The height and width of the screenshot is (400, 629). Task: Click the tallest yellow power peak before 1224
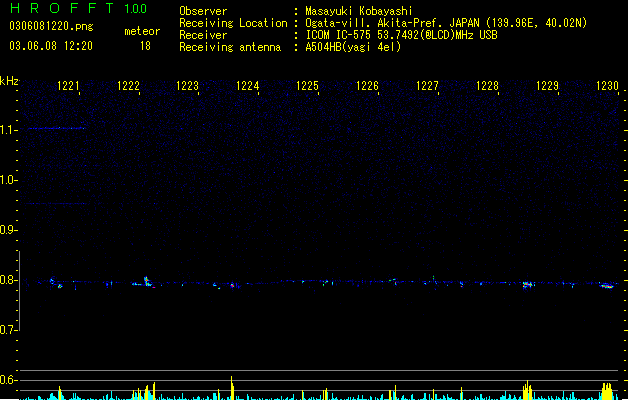click(x=232, y=388)
